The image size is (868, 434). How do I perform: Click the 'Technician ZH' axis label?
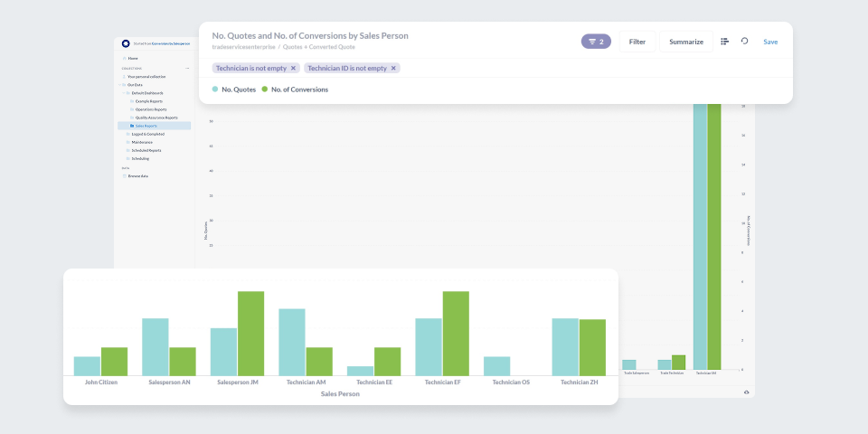tap(579, 382)
